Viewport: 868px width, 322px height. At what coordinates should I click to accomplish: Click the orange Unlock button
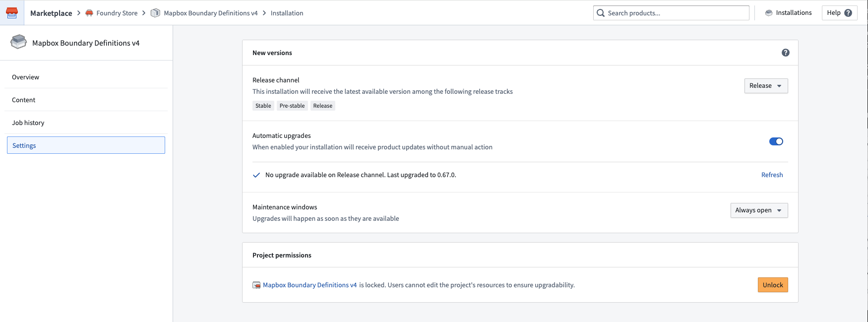[x=773, y=285]
